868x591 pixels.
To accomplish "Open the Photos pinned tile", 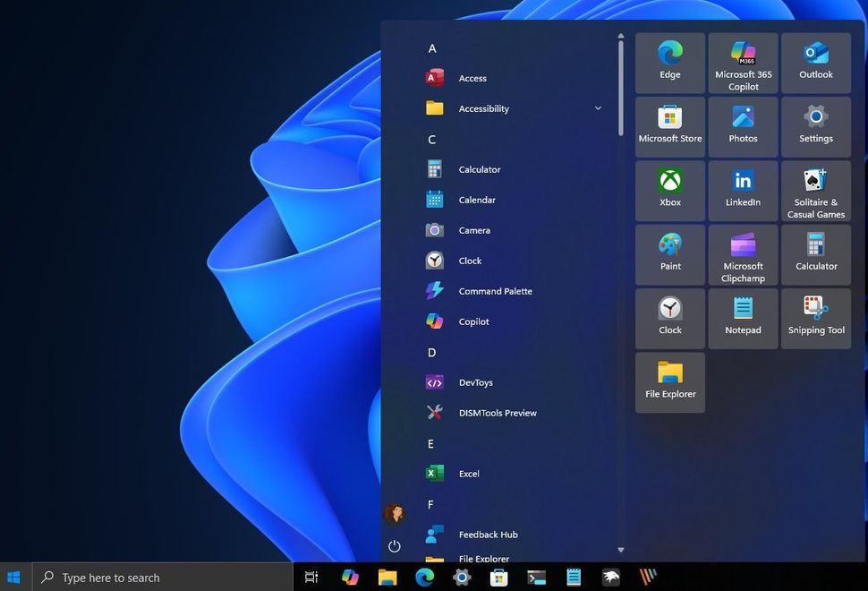I will 743,125.
